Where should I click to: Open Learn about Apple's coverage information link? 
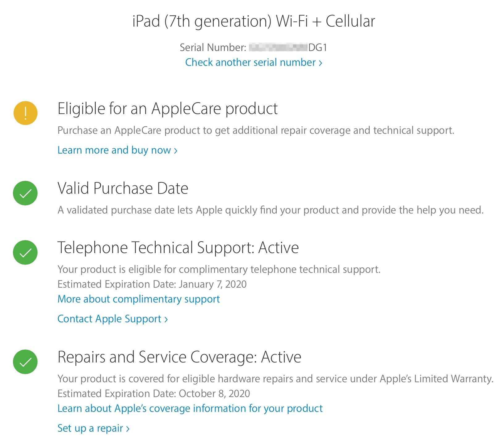[190, 408]
